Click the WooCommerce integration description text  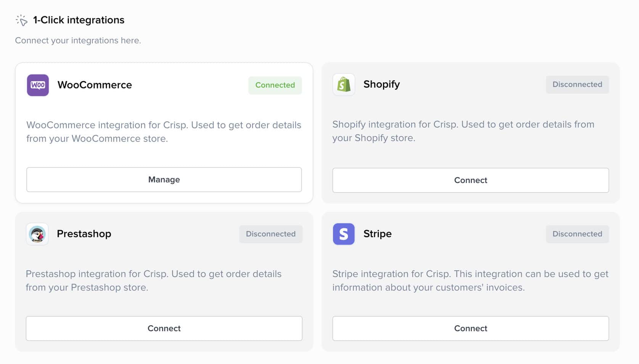click(164, 131)
